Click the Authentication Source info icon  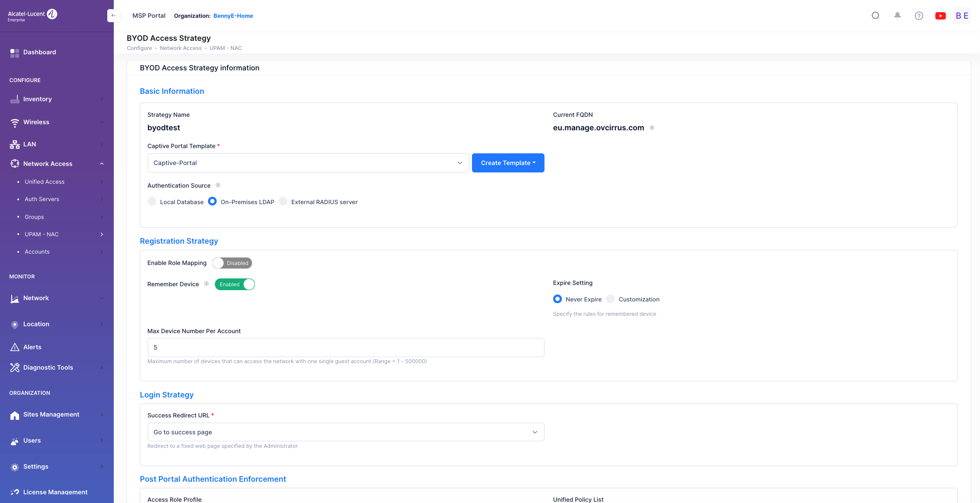[x=218, y=185]
